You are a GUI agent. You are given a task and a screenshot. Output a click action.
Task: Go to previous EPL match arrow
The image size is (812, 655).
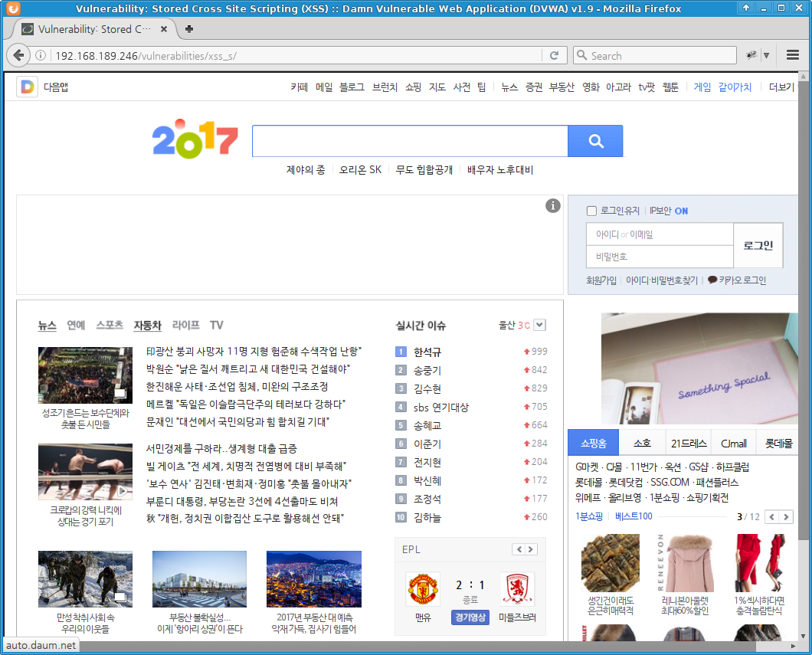519,549
